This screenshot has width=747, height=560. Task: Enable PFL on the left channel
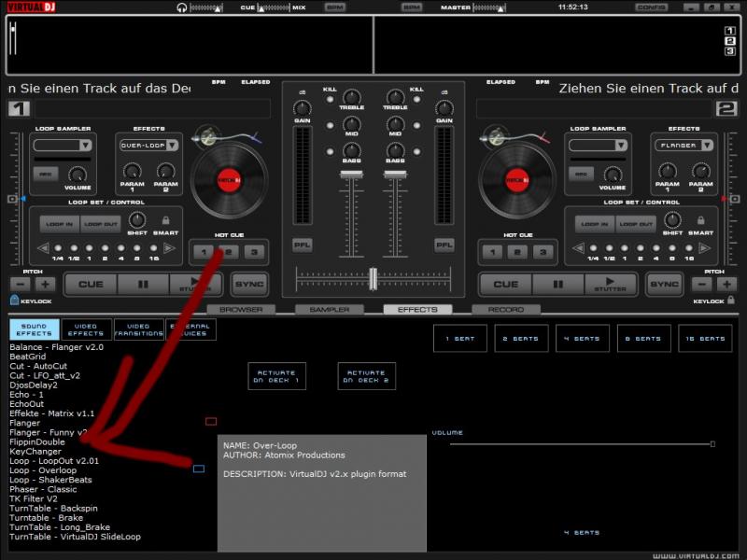pos(302,245)
